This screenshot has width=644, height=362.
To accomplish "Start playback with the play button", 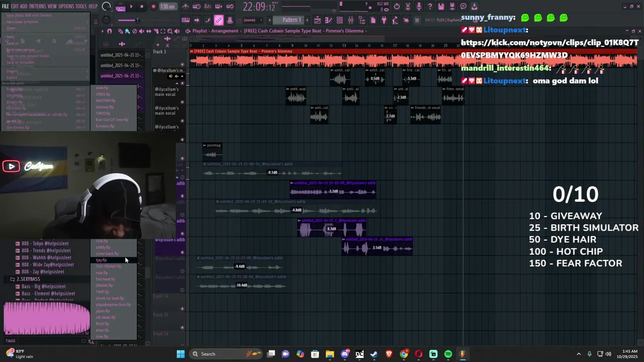I will click(131, 7).
